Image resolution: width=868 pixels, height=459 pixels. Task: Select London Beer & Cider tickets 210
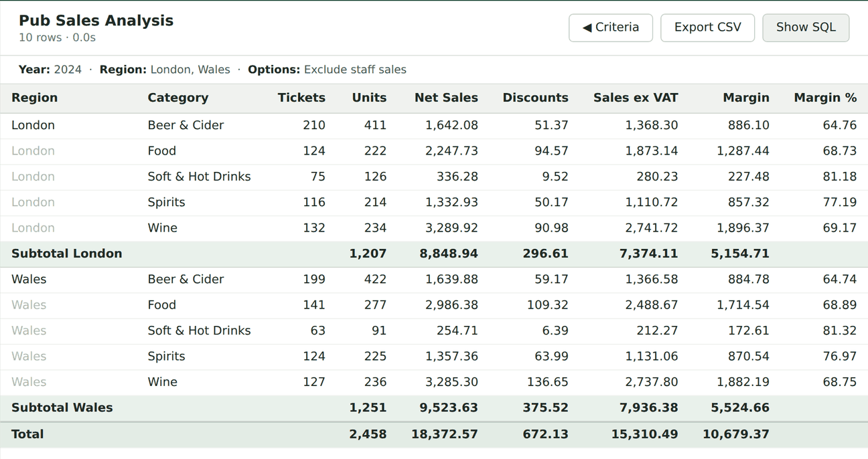313,125
